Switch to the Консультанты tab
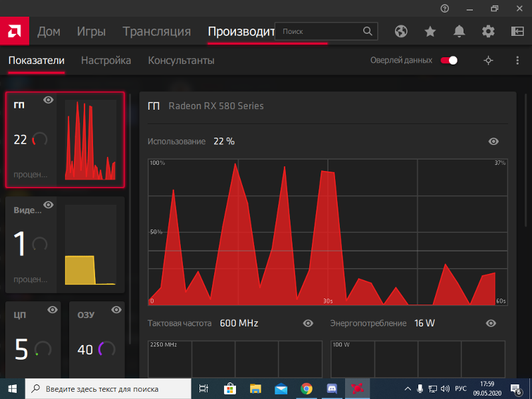Screen dimensions: 532x399 (181, 61)
